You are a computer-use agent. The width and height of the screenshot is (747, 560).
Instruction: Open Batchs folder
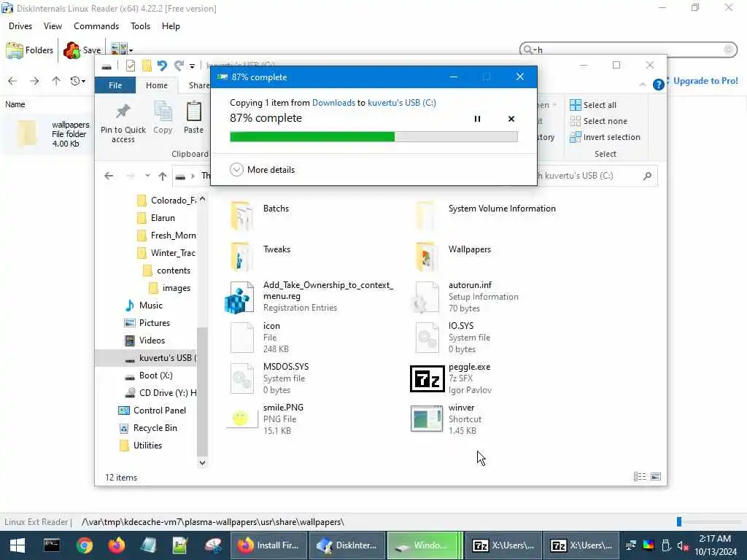click(260, 215)
